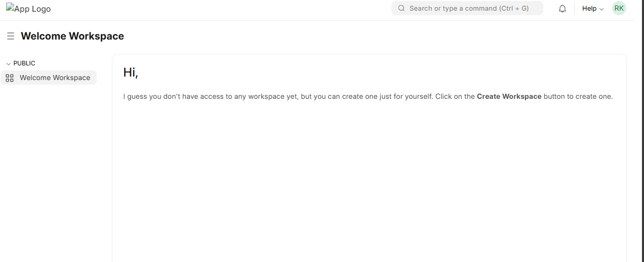Click the bold Create Workspace text
Screen dimensions: 644x262
pos(509,96)
